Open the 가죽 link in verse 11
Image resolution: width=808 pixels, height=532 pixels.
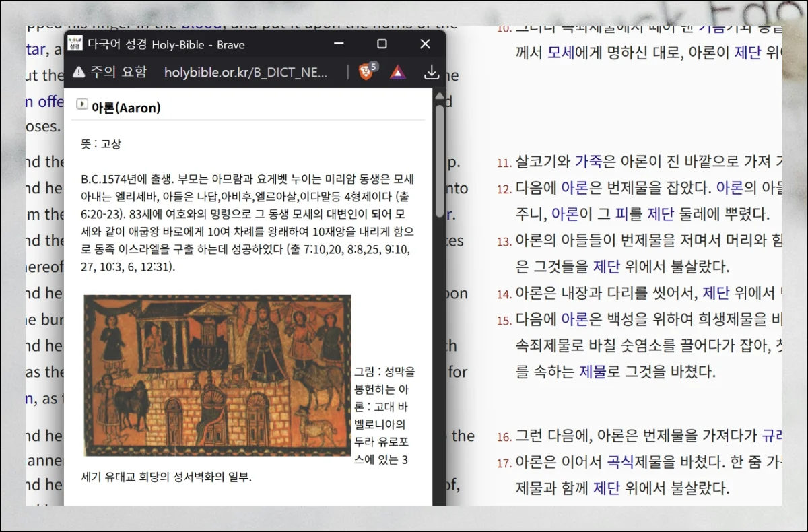[589, 162]
